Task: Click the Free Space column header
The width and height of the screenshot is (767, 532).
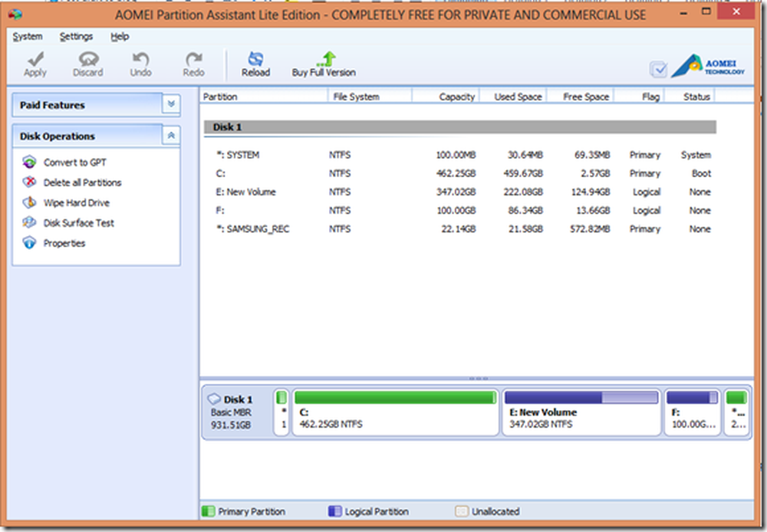Action: [581, 97]
